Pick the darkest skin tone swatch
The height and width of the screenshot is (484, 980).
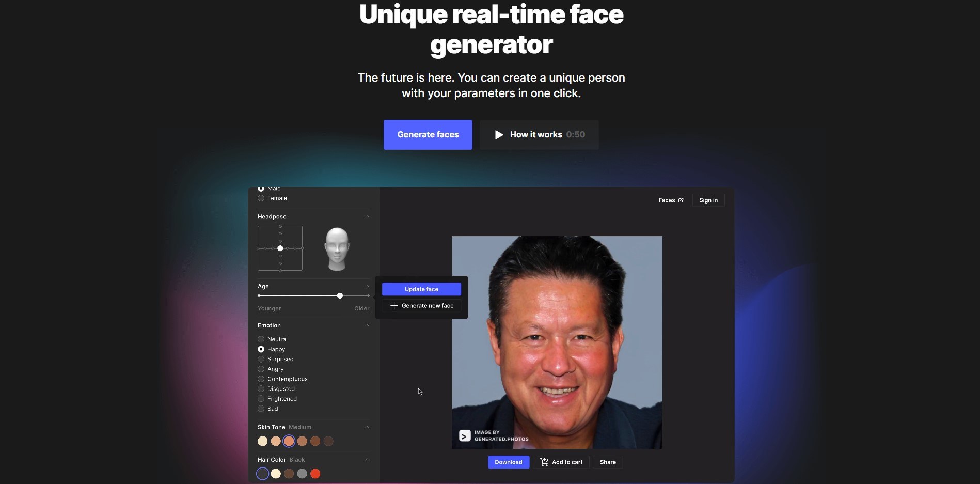(x=328, y=441)
